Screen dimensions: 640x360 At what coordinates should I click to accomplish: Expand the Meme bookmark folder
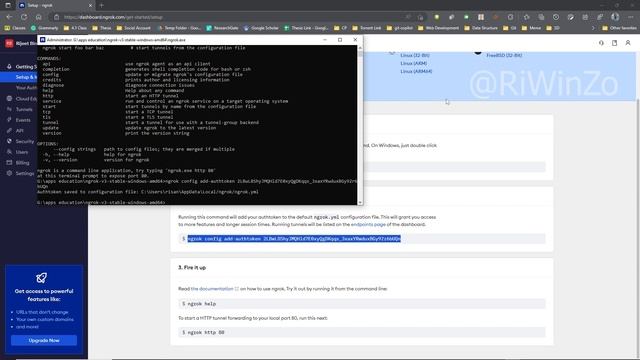point(531,28)
